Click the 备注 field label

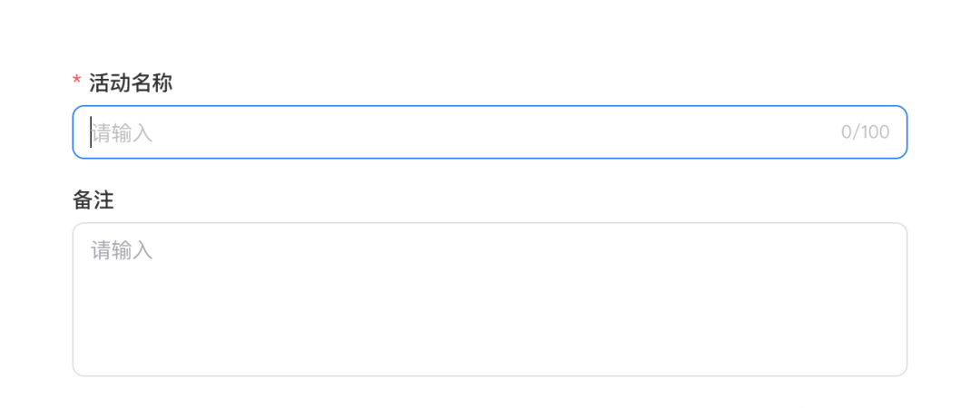pyautogui.click(x=93, y=200)
